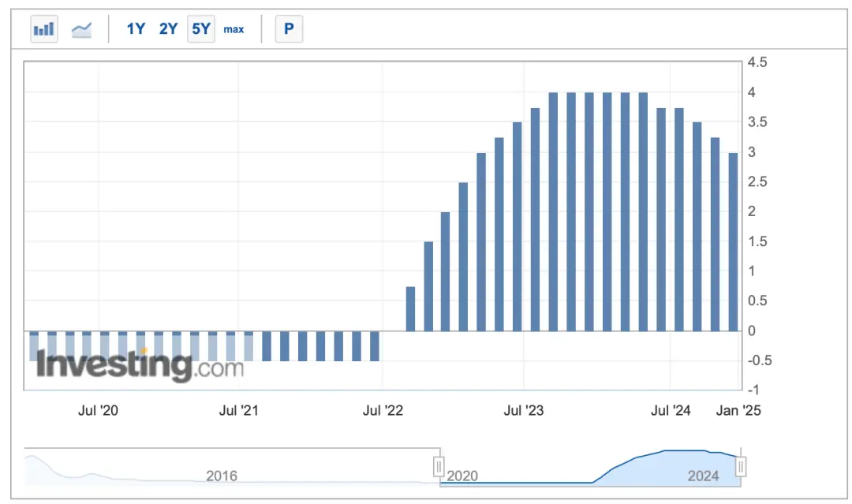The height and width of the screenshot is (504, 852).
Task: Click the 2016 area in navigator
Action: [222, 476]
